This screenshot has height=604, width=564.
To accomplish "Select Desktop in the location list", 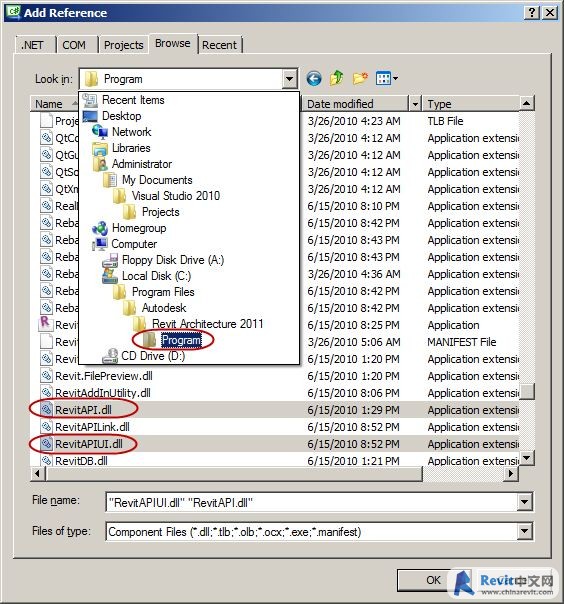I will pyautogui.click(x=121, y=116).
